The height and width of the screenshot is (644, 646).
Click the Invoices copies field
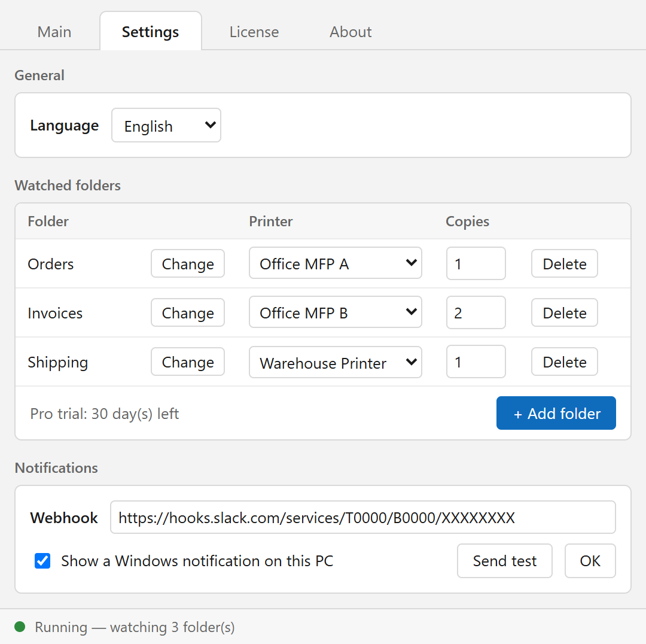[x=476, y=312]
